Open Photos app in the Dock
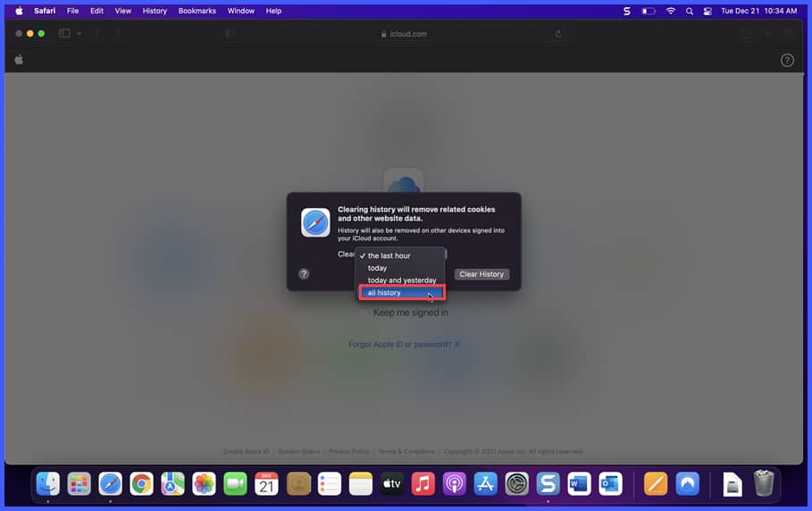This screenshot has height=511, width=812. [x=204, y=484]
